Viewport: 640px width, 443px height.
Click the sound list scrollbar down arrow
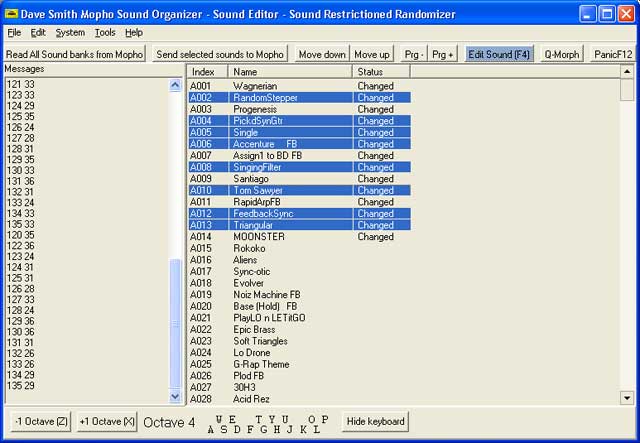pyautogui.click(x=627, y=397)
